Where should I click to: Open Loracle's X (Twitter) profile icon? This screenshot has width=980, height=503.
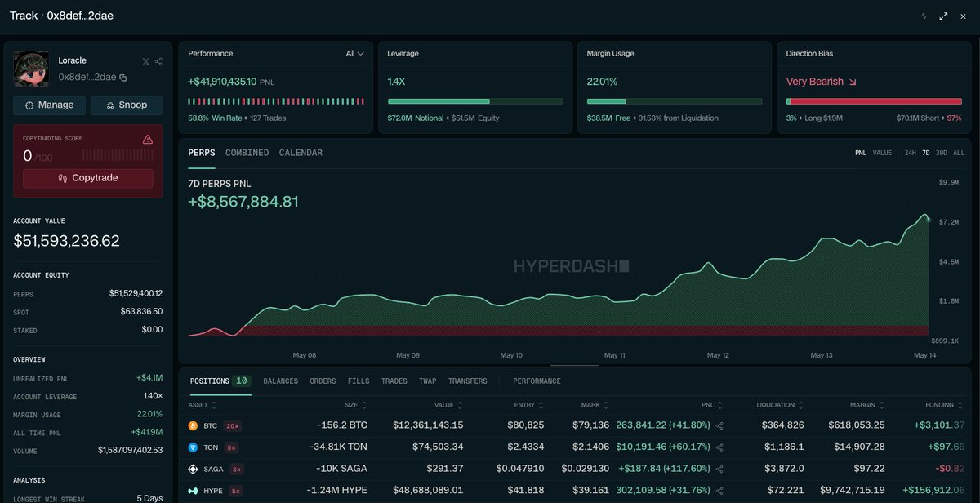tap(145, 61)
